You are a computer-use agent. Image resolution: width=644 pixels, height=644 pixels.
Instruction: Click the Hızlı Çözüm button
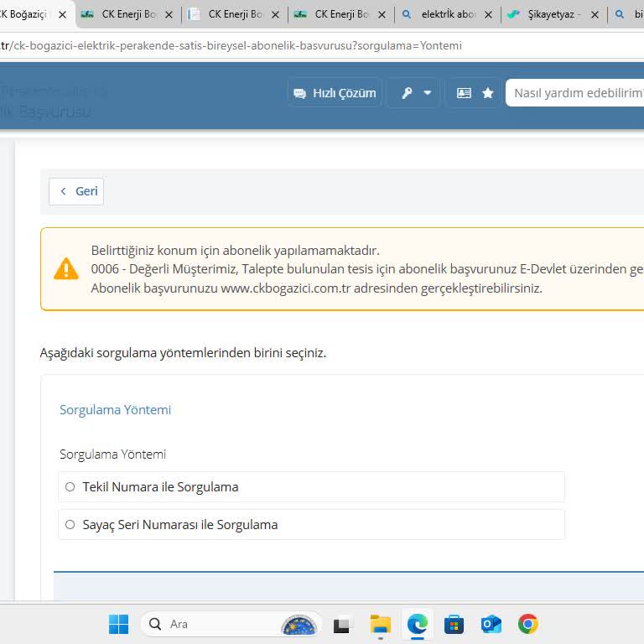point(335,93)
